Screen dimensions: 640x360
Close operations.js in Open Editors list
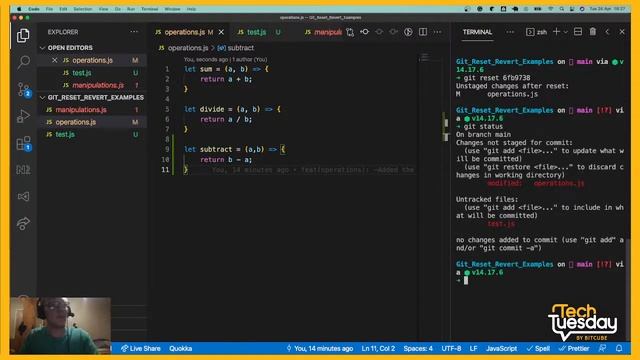pyautogui.click(x=54, y=60)
